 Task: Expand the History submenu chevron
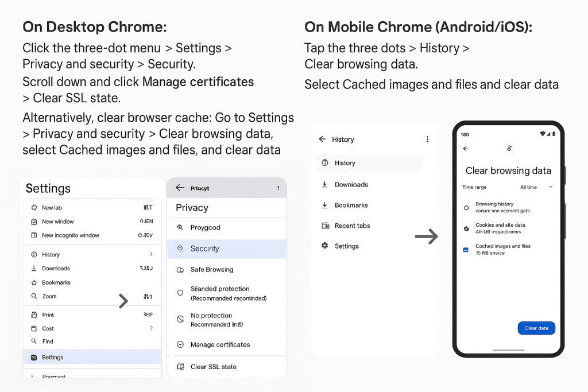coord(151,254)
